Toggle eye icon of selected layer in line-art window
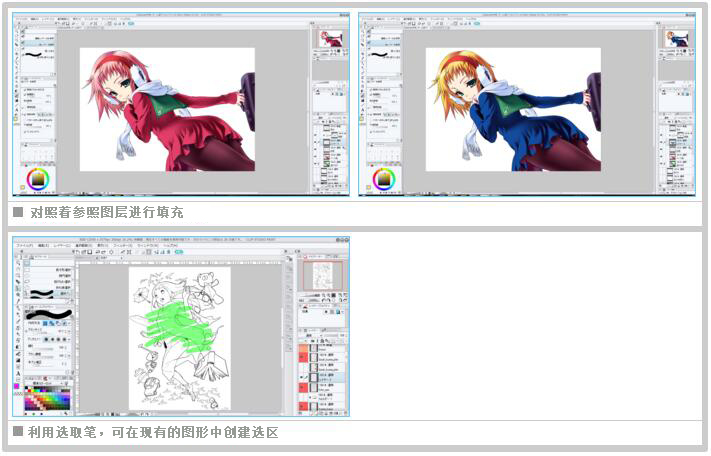711x456 pixels. pyautogui.click(x=301, y=378)
